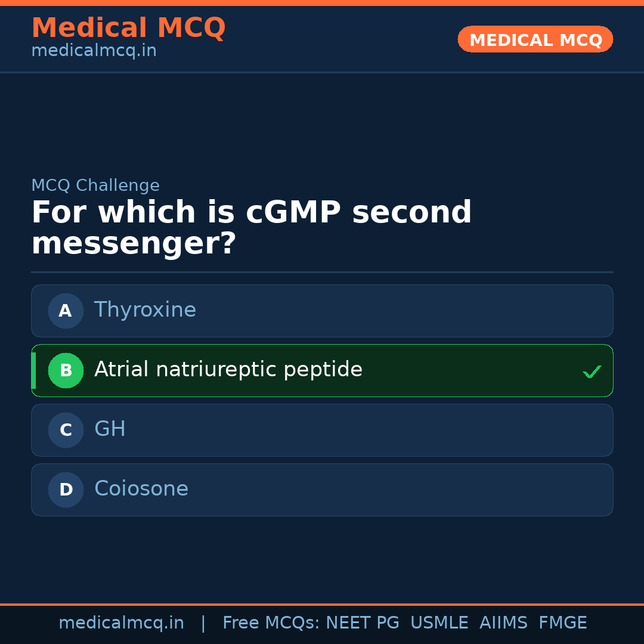Select option A circle badge
Screen dimensions: 644x644
pyautogui.click(x=66, y=311)
